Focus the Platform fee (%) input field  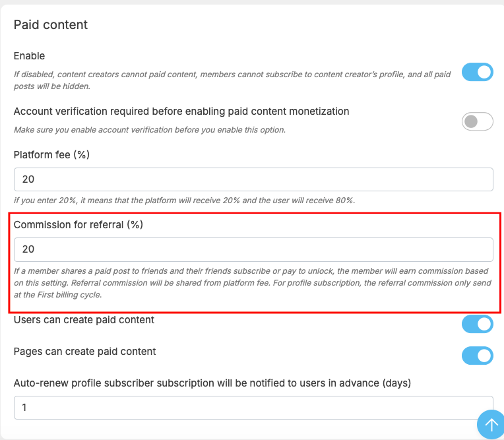pyautogui.click(x=253, y=179)
